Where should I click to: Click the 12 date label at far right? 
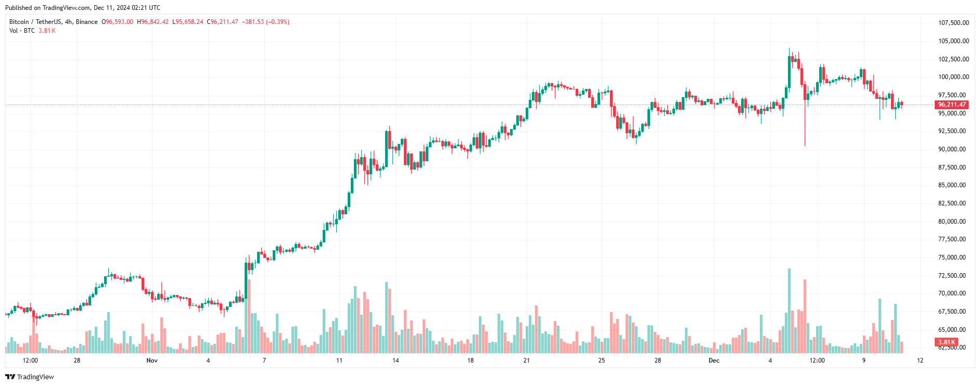click(x=920, y=361)
